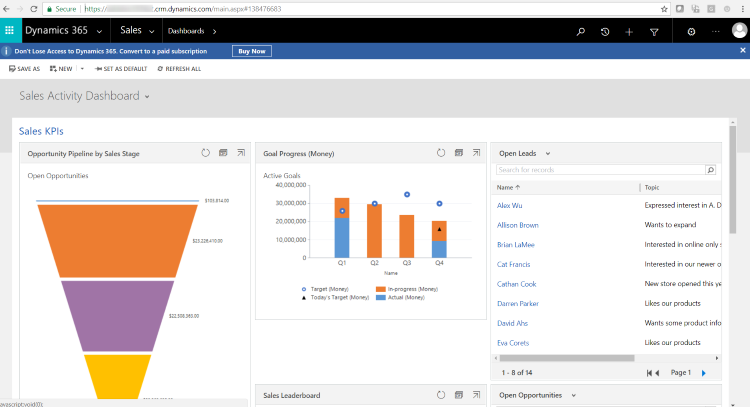Open the Open Leads view dropdown
The height and width of the screenshot is (407, 750).
[548, 154]
